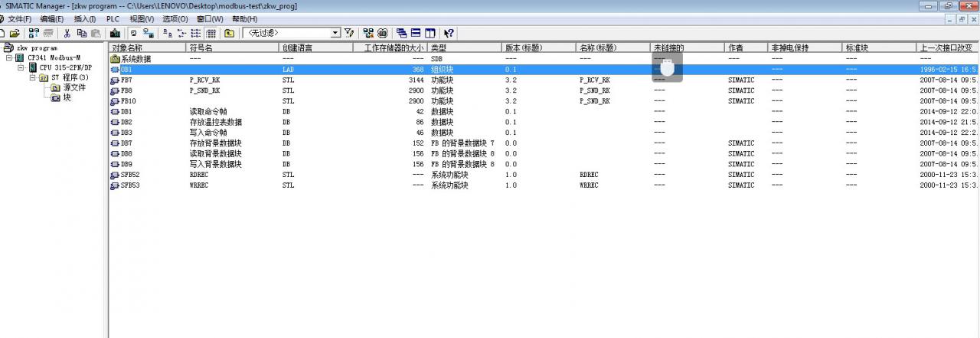The height and width of the screenshot is (338, 980).
Task: Open the PLC menu
Action: pyautogui.click(x=113, y=18)
